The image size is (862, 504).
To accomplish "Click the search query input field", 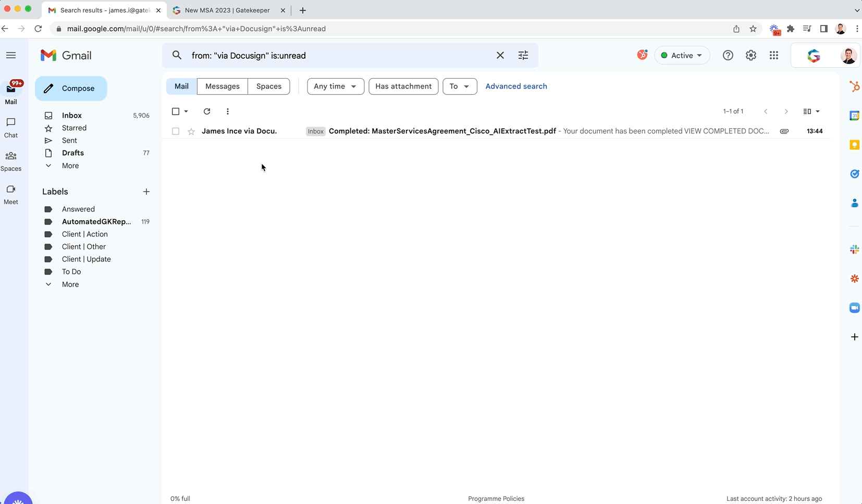I will pos(339,55).
